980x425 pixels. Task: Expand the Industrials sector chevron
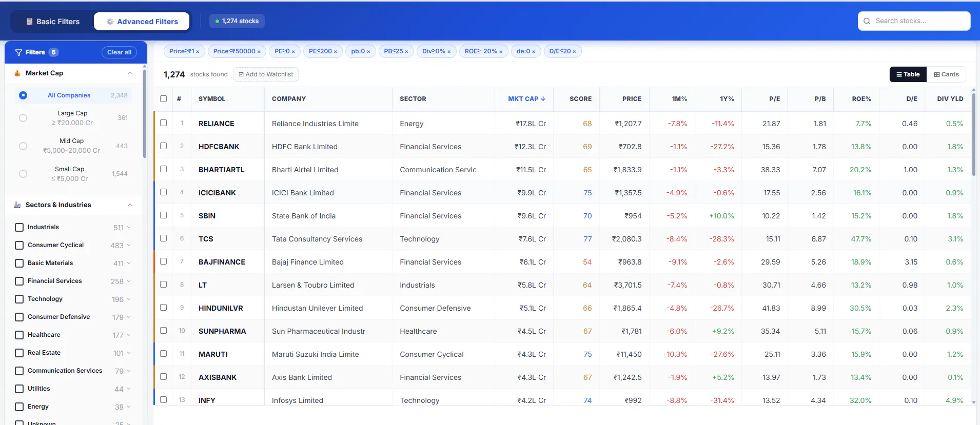(x=129, y=227)
